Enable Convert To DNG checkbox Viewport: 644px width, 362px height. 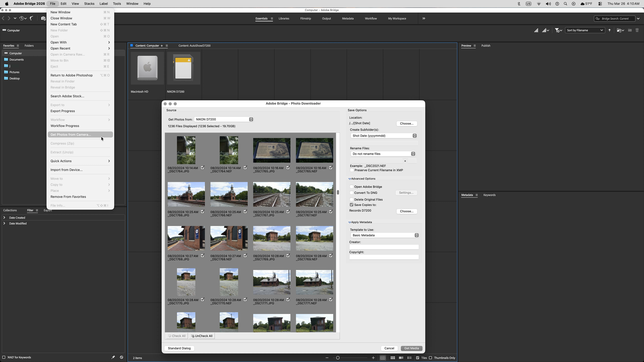coord(352,193)
